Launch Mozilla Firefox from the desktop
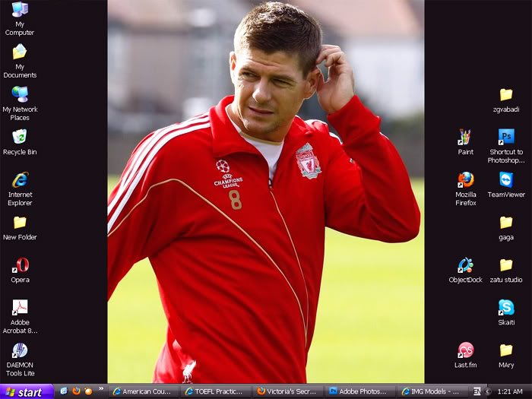Image resolution: width=532 pixels, height=399 pixels. coord(466,180)
